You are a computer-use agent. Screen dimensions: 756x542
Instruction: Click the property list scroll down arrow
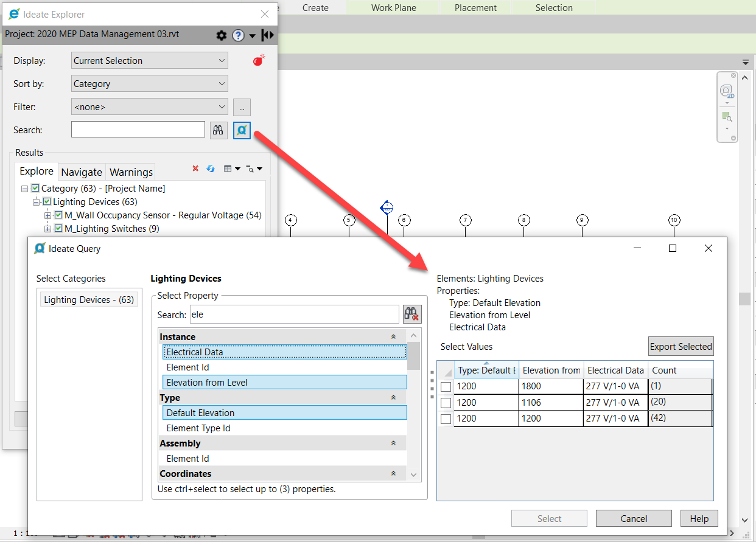[x=414, y=474]
